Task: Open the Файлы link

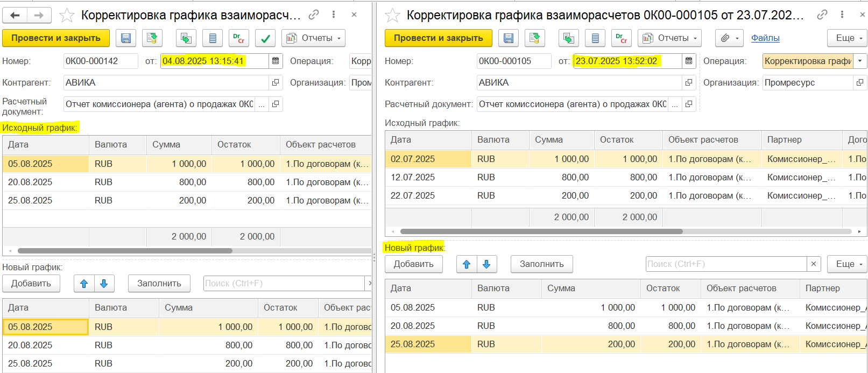Action: (x=765, y=38)
